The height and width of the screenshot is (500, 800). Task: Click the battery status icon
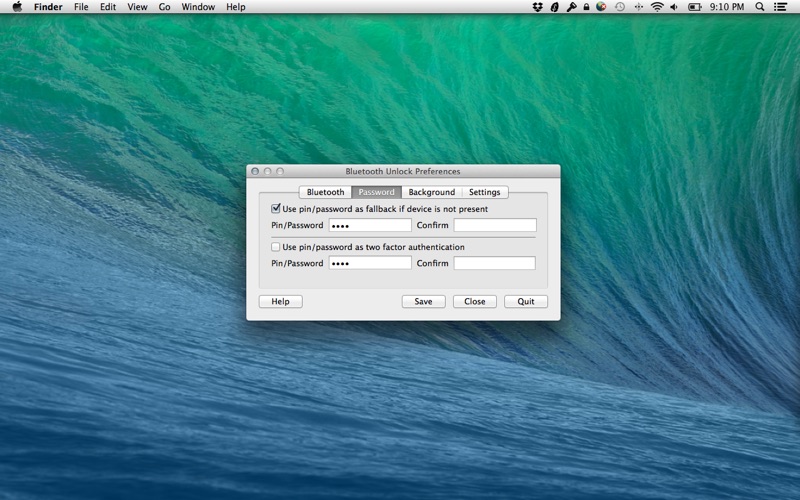tap(693, 7)
